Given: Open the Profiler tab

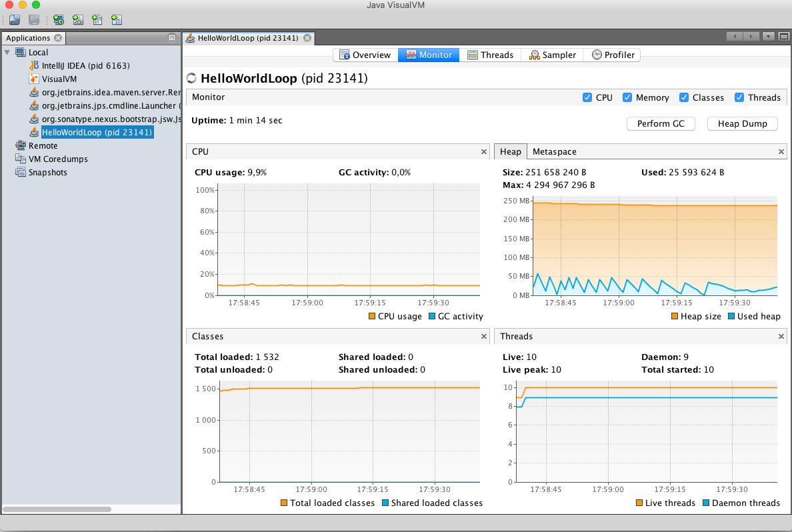Looking at the screenshot, I should tap(612, 55).
